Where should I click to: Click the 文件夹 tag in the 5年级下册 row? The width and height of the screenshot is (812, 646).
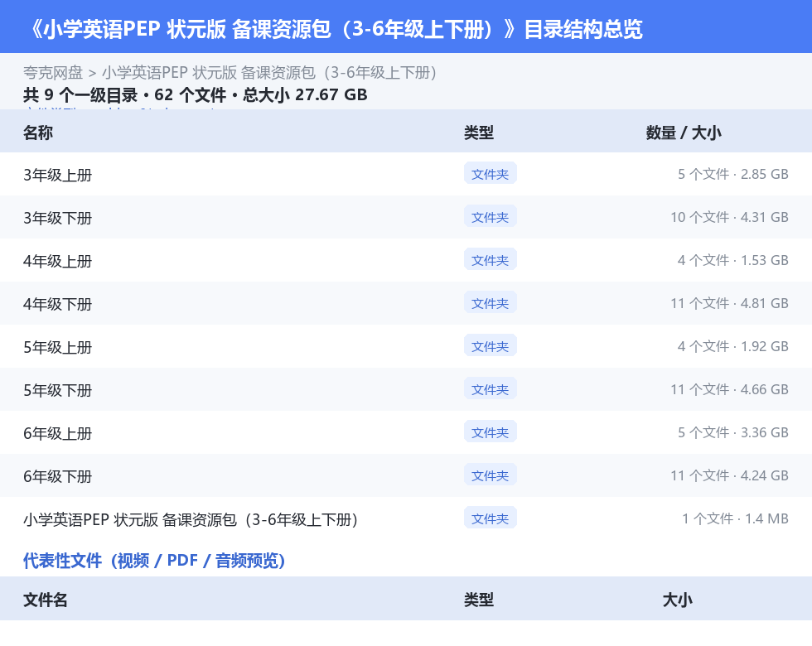(490, 388)
